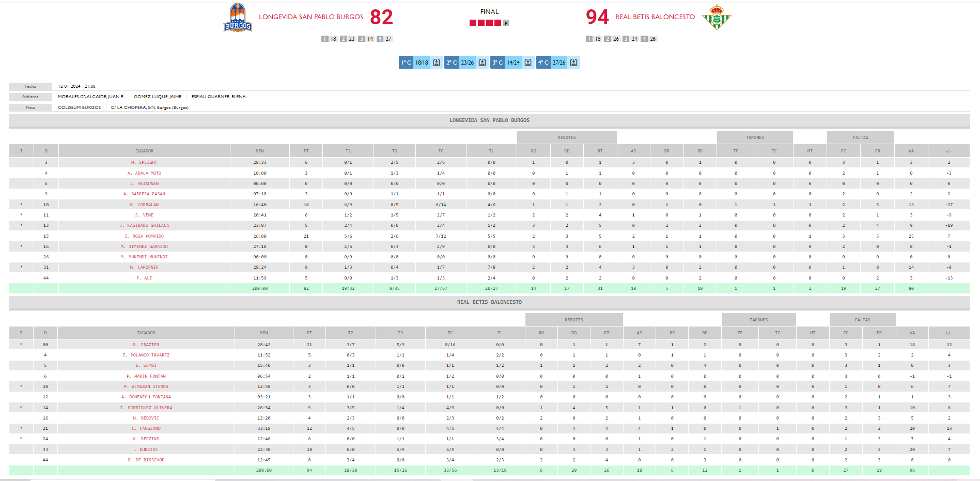Click the match date 12-01-2024 - 21:00
Image resolution: width=980 pixels, height=481 pixels.
click(x=76, y=86)
